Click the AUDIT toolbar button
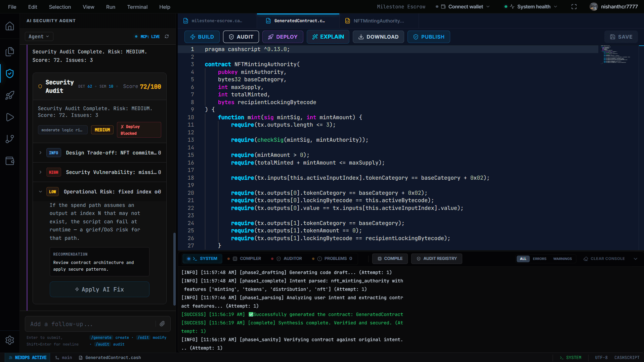This screenshot has height=362, width=644. pos(241,37)
